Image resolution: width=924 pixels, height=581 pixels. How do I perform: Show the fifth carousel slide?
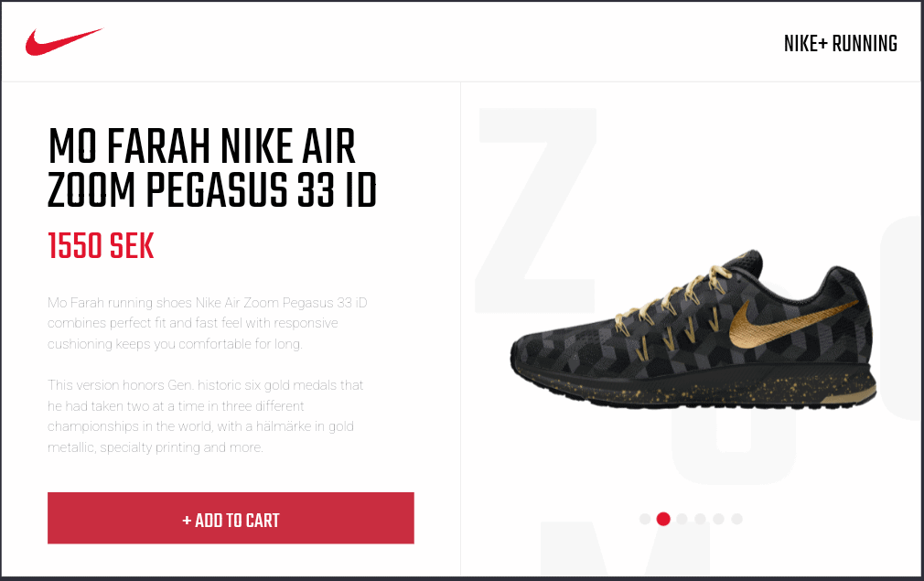pos(718,519)
